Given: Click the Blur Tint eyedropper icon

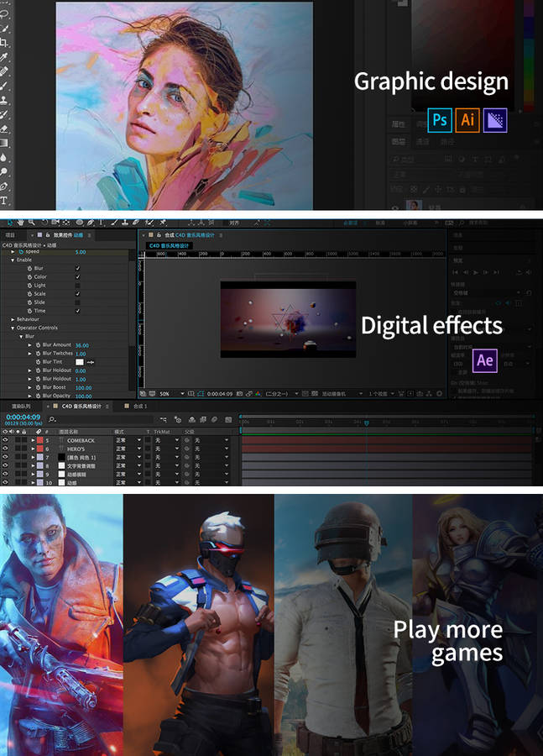Looking at the screenshot, I should (x=91, y=362).
